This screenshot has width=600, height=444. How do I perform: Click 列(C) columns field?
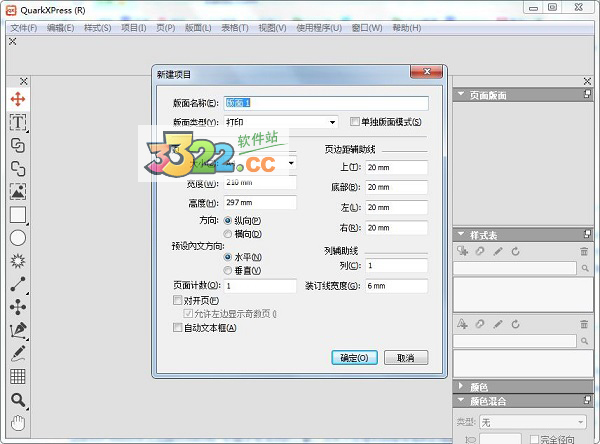(x=396, y=266)
